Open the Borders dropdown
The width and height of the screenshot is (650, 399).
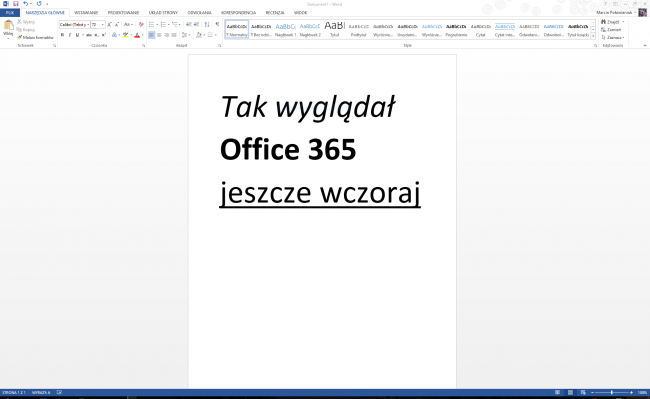tap(216, 35)
